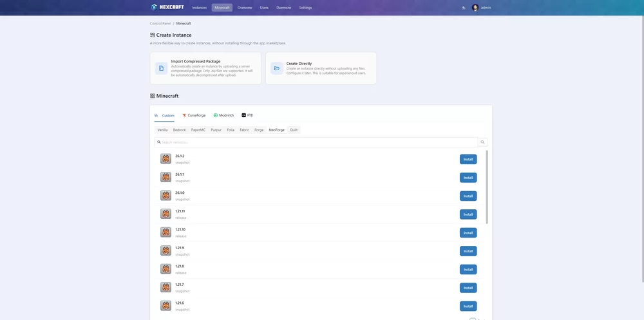Image resolution: width=644 pixels, height=320 pixels.
Task: Open Daemons in top navigation
Action: 284,7
